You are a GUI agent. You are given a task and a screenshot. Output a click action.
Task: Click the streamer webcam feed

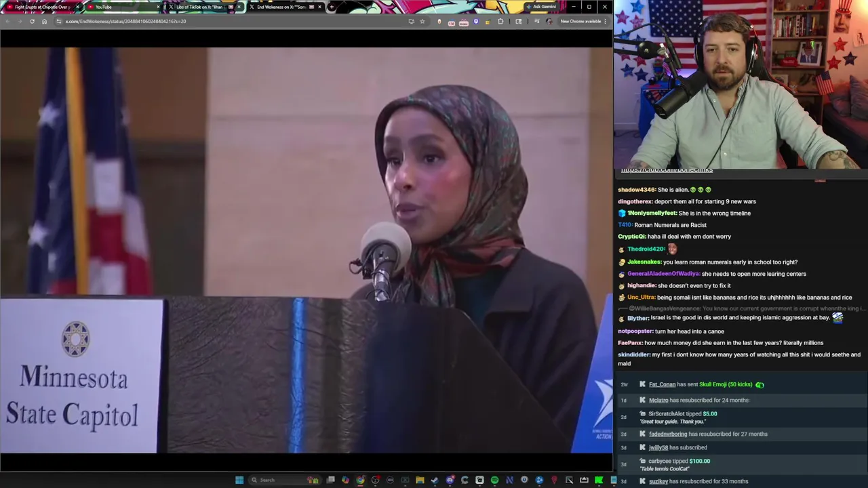(x=741, y=84)
